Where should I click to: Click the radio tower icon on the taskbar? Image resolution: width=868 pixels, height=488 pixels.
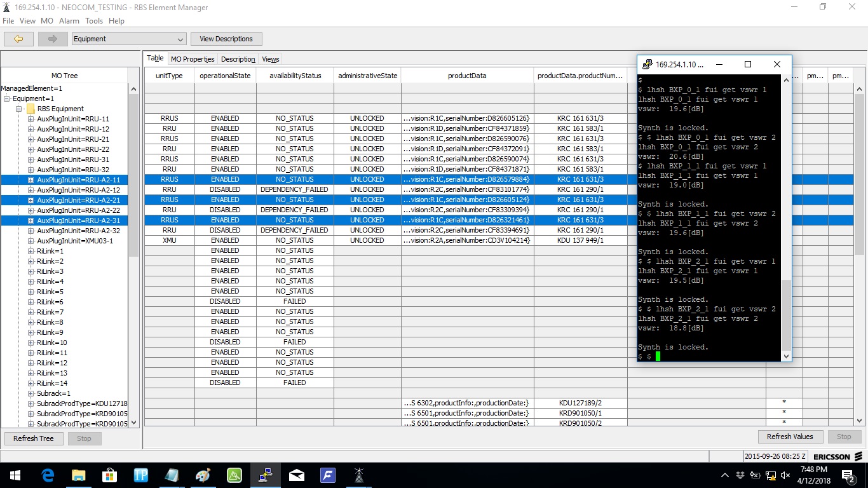tap(359, 475)
